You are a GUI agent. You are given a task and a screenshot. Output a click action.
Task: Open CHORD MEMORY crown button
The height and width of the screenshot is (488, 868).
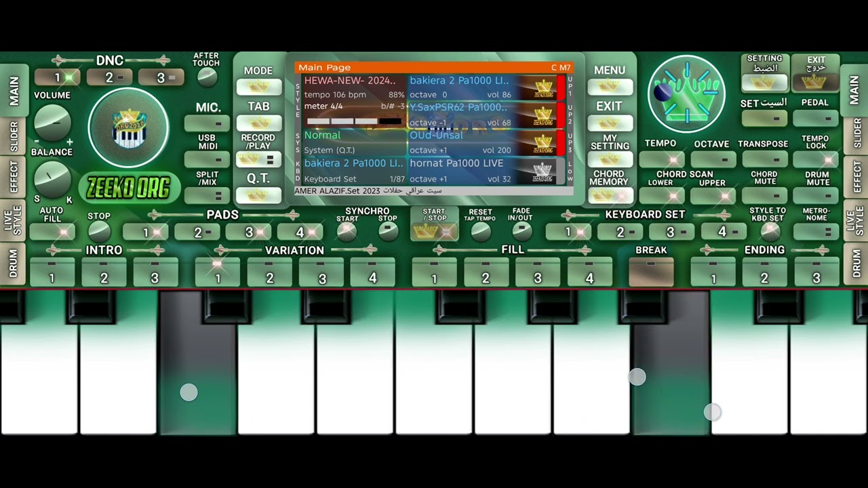610,196
